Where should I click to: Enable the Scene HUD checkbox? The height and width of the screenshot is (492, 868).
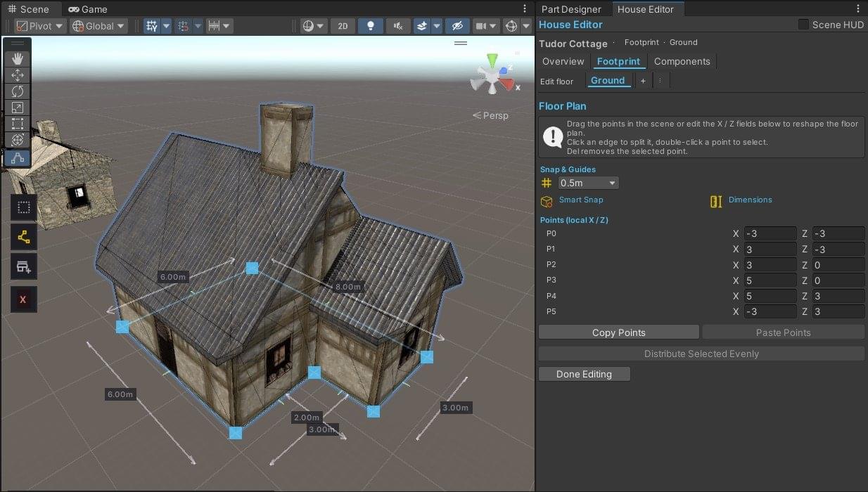pos(803,25)
